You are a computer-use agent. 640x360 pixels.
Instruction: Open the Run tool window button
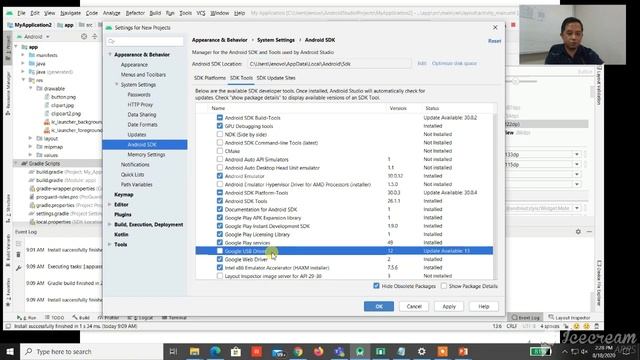point(27,318)
